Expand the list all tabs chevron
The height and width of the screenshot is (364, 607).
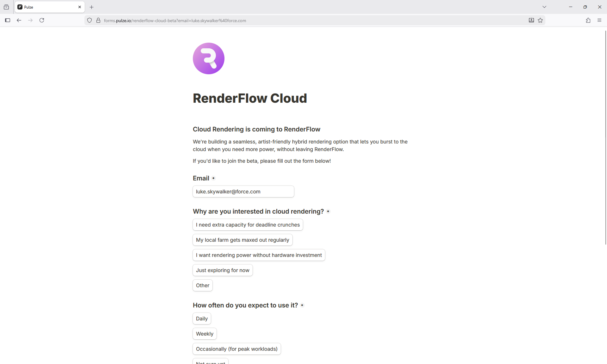(x=544, y=7)
